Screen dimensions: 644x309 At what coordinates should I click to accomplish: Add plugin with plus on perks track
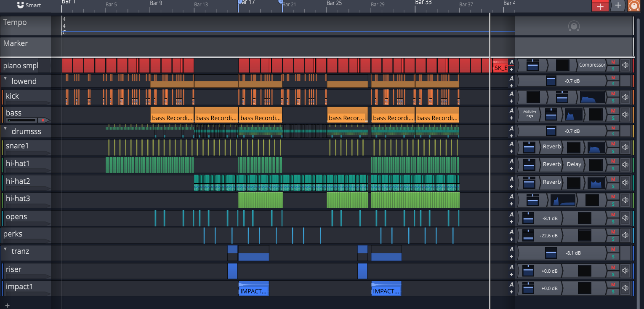pos(511,239)
